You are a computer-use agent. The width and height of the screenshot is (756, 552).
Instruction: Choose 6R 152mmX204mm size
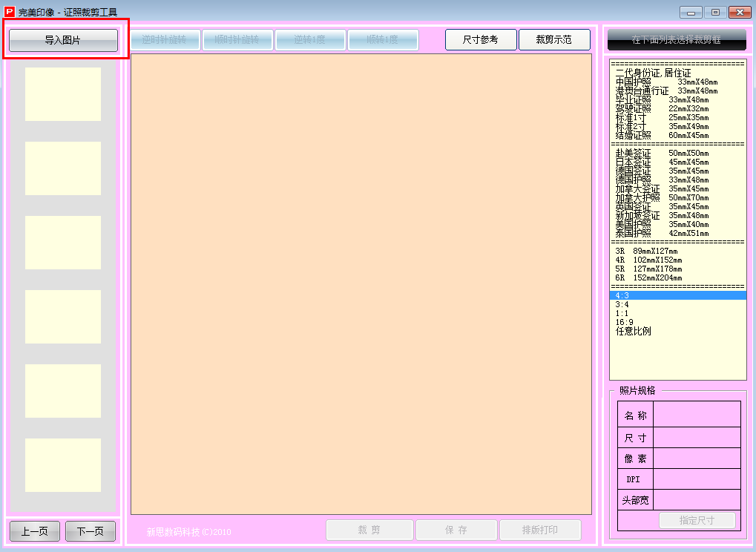[x=678, y=278]
